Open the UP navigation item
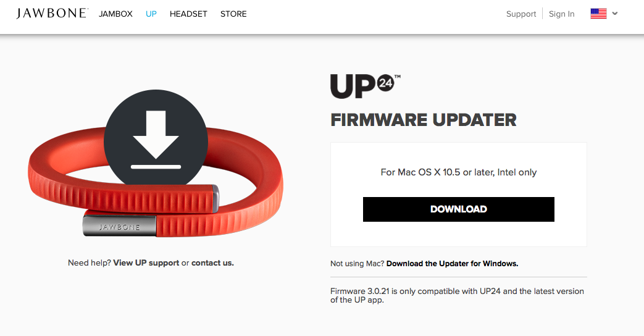The width and height of the screenshot is (644, 336). [151, 14]
